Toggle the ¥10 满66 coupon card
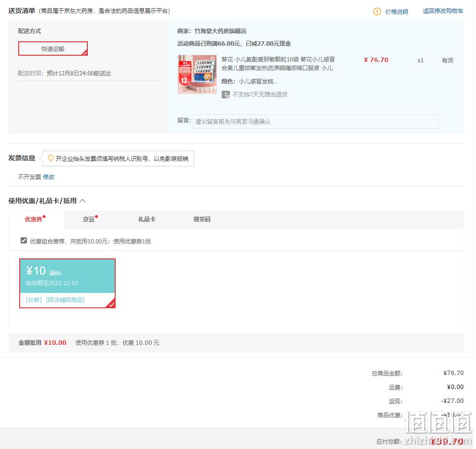 (67, 283)
